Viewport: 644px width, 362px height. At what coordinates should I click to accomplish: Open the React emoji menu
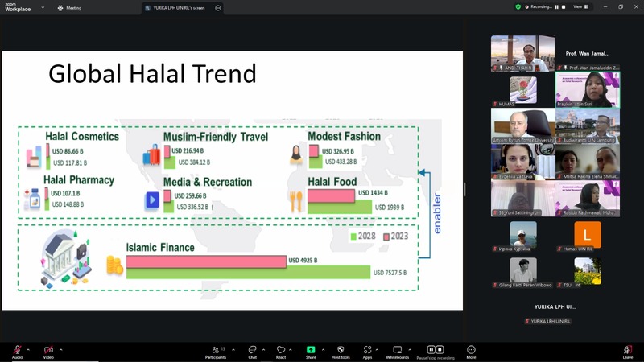281,351
